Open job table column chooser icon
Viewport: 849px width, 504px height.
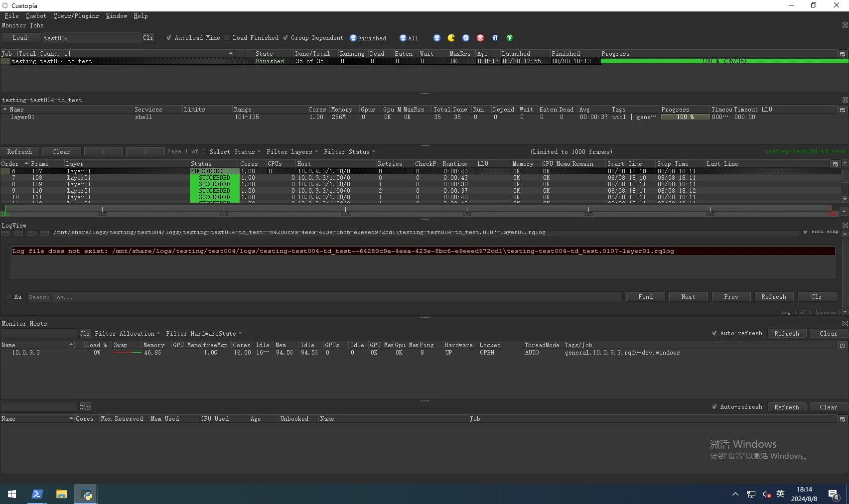click(x=843, y=54)
